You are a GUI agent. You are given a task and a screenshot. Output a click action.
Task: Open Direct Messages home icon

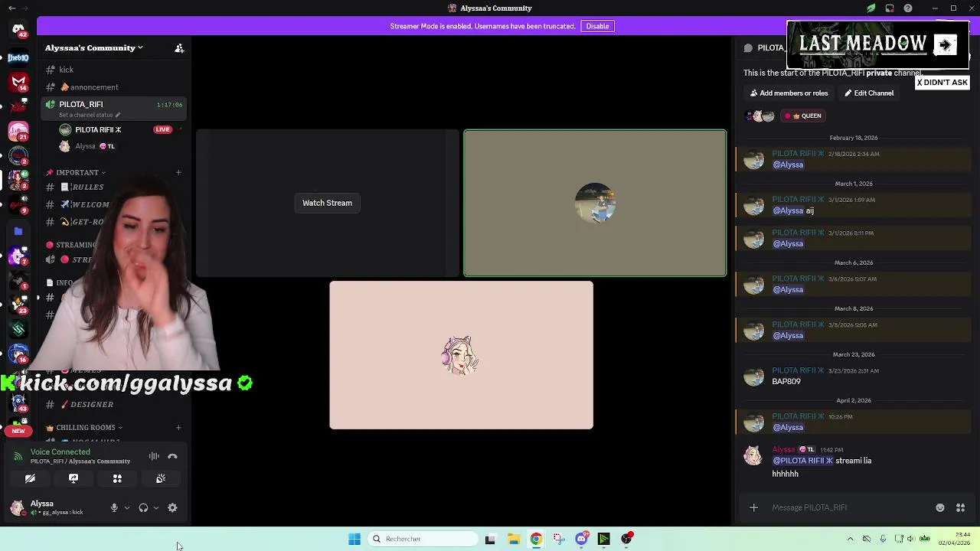18,30
